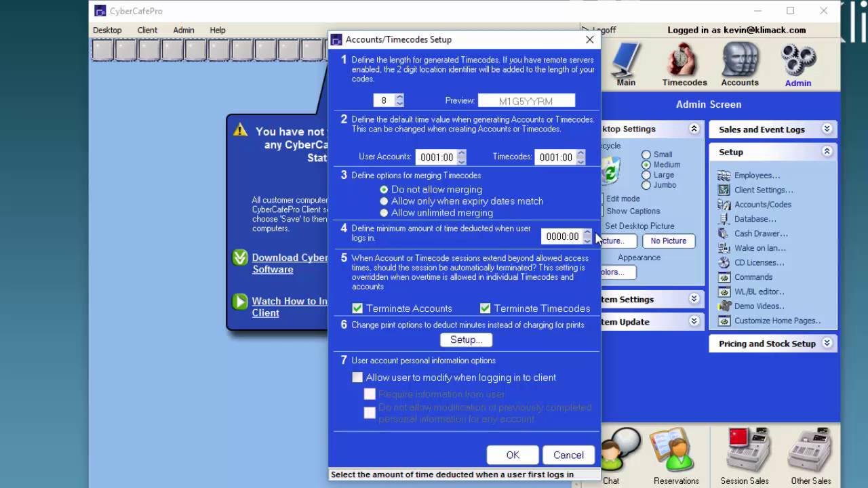Expand Sales and Event Logs panel

[x=827, y=129]
